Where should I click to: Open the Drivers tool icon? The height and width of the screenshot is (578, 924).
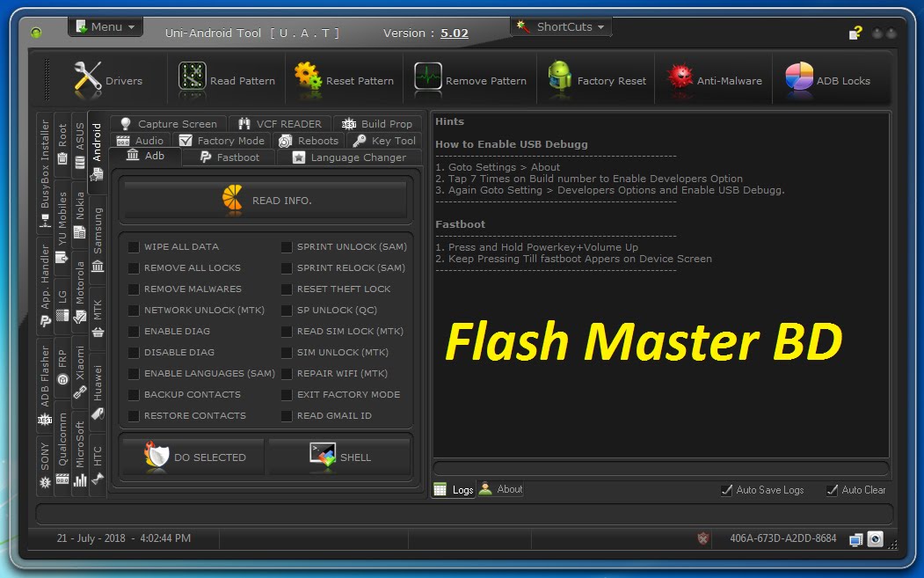coord(88,79)
